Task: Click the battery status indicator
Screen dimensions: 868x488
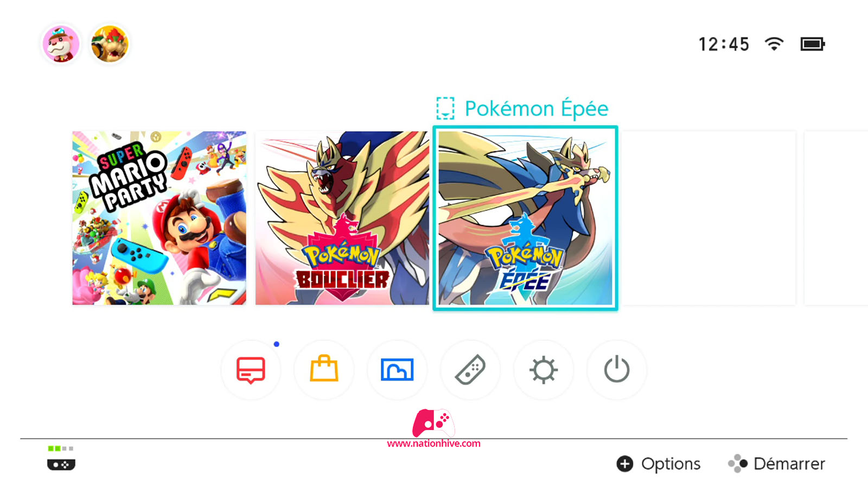Action: [813, 44]
